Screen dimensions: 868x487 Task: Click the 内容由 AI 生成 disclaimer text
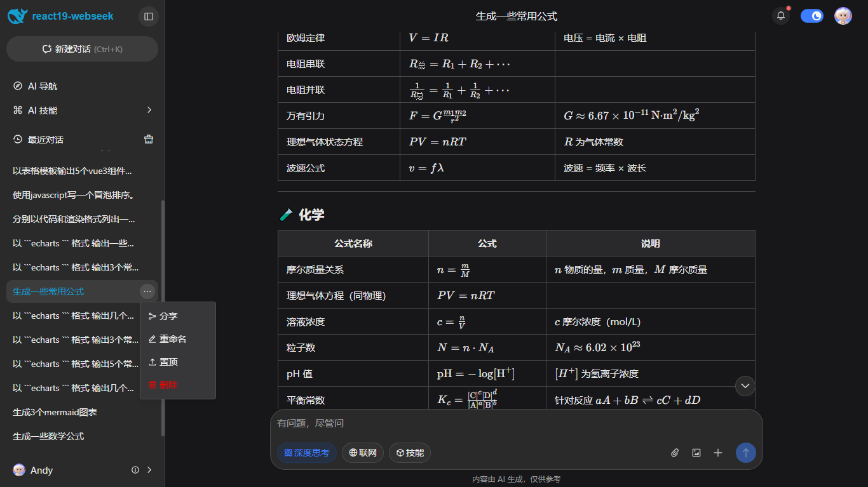click(516, 479)
